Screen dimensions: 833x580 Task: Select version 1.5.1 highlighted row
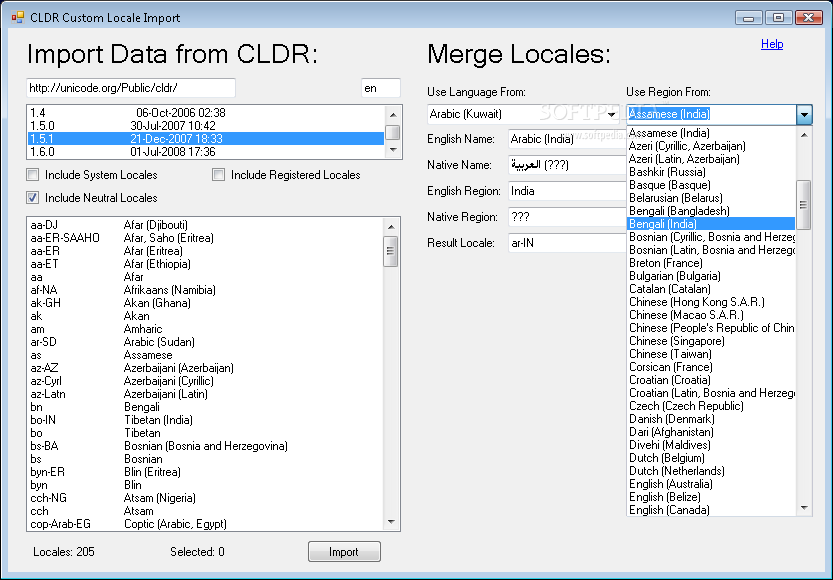coord(206,139)
